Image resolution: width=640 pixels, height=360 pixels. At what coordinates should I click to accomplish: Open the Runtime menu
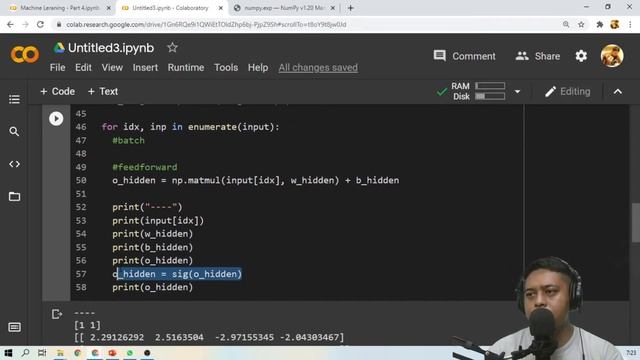tap(186, 68)
